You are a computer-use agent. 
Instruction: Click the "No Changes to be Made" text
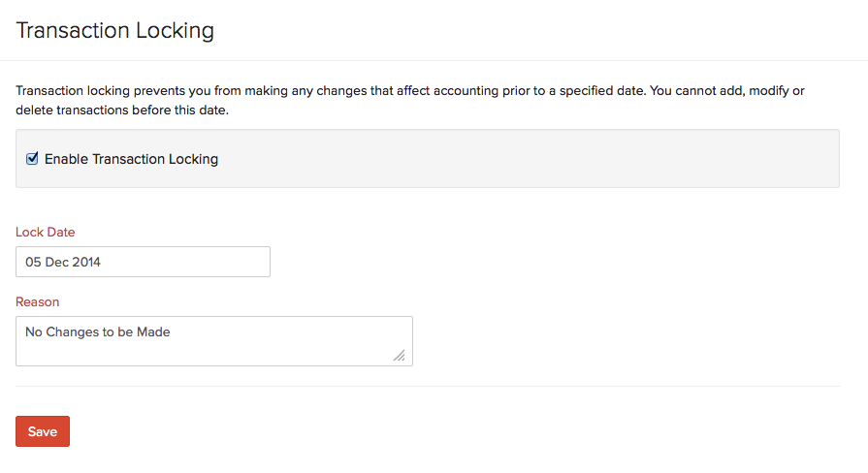(x=97, y=332)
